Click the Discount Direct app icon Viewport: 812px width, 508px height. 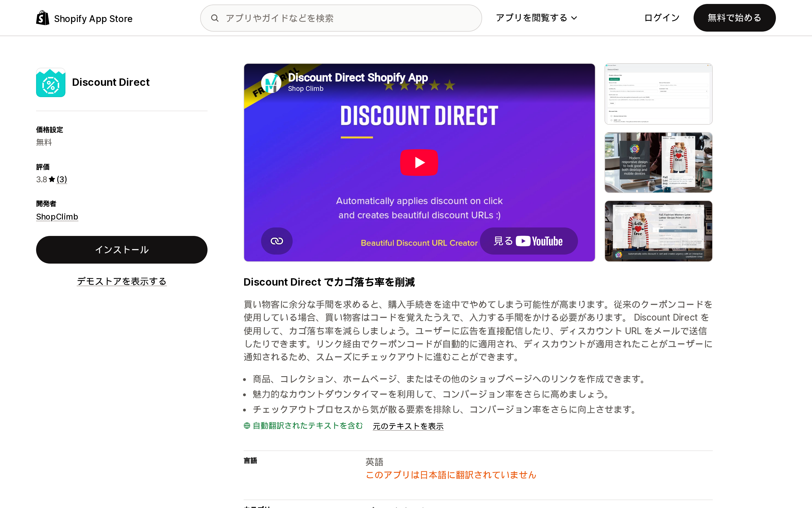pyautogui.click(x=51, y=83)
